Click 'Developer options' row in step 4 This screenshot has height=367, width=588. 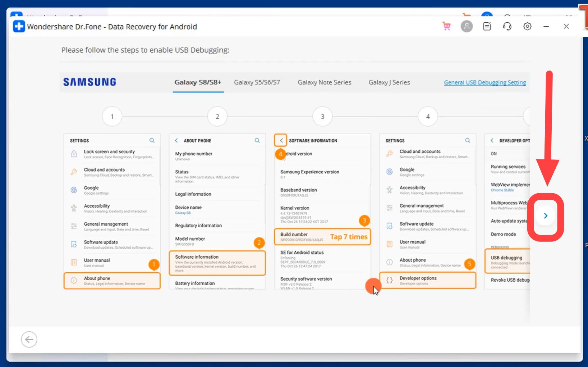point(428,280)
